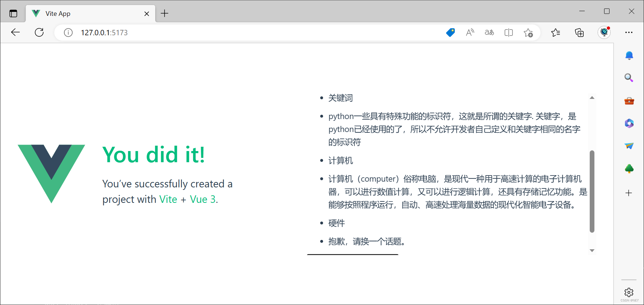Add a sidebar app with plus
644x305 pixels.
[x=629, y=193]
